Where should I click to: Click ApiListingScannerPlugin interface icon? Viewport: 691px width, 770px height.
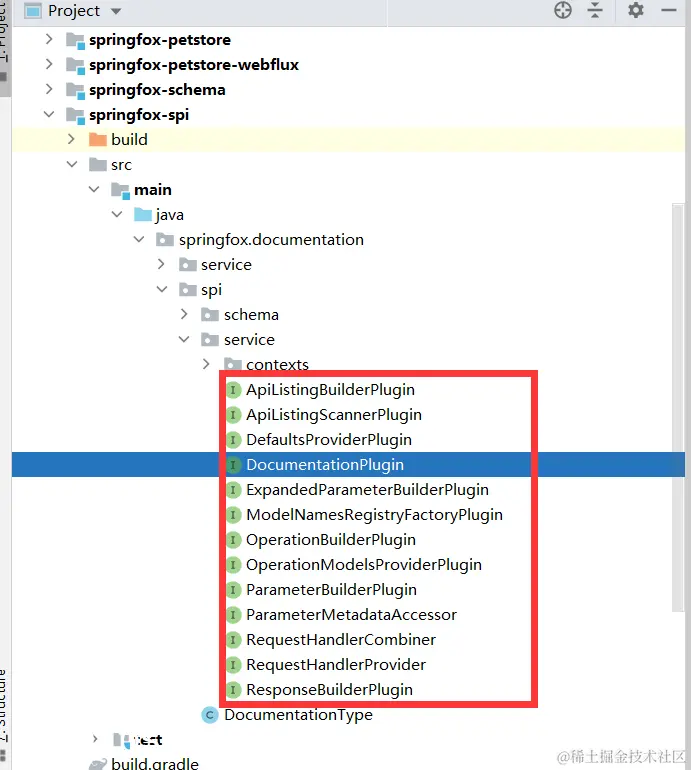(233, 415)
